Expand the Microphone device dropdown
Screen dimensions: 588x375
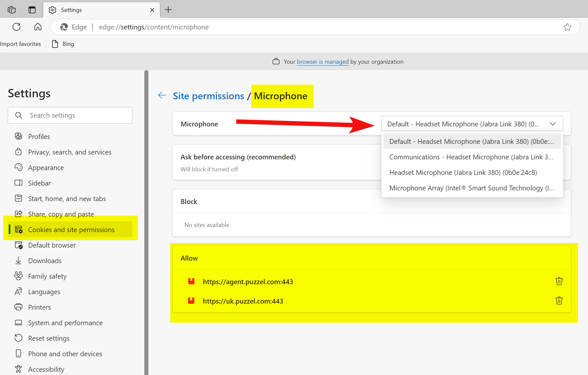pyautogui.click(x=472, y=124)
